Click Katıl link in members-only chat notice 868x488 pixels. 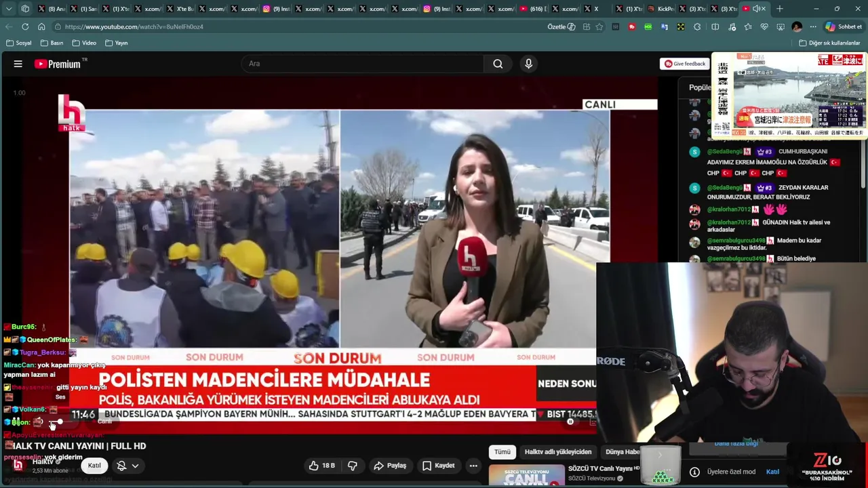point(772,472)
